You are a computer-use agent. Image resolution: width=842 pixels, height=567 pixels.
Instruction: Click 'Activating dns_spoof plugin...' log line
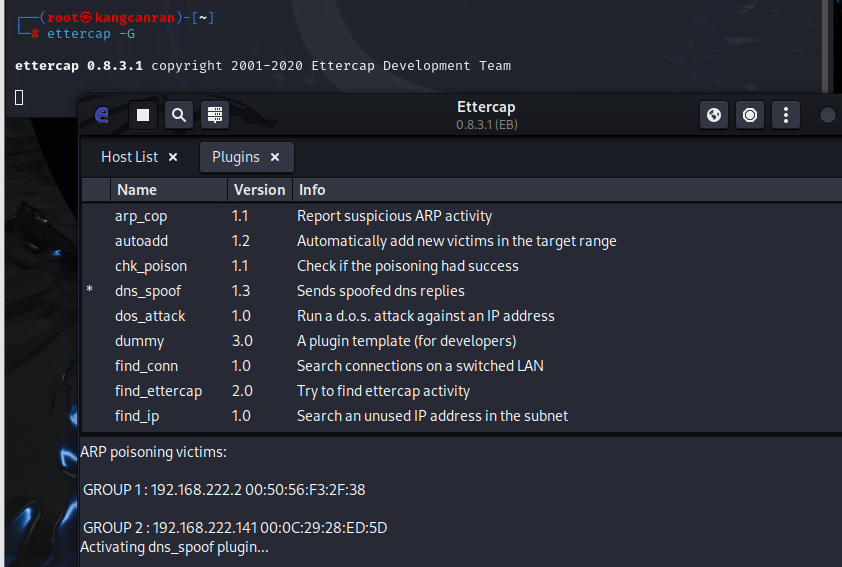(174, 547)
